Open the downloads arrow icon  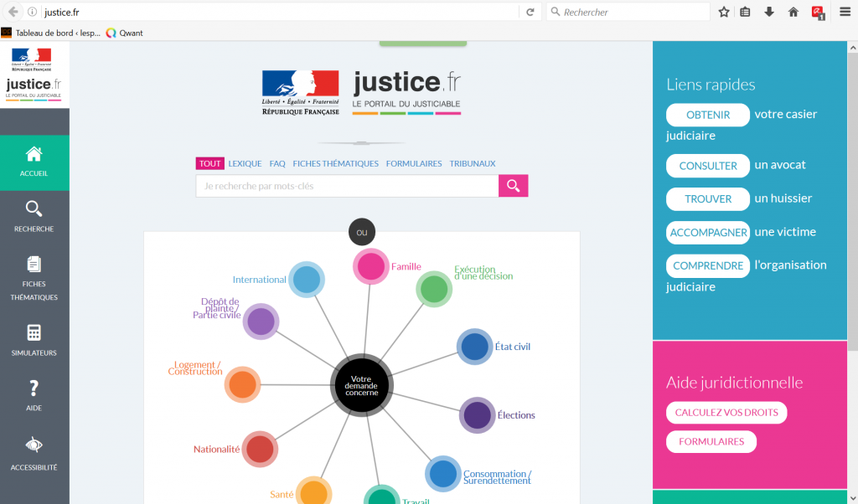769,12
